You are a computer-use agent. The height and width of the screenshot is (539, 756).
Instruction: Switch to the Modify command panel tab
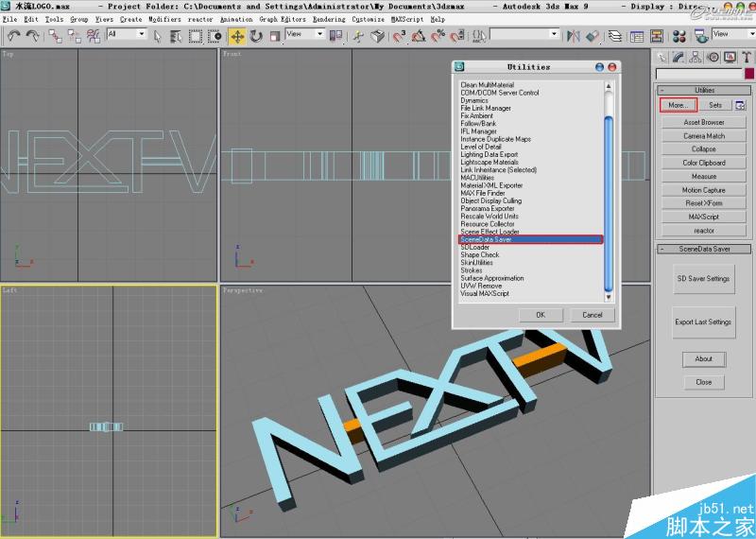click(x=679, y=58)
